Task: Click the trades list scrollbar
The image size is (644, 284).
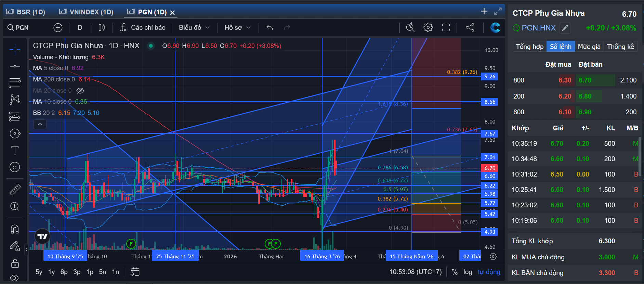Action: (640, 157)
